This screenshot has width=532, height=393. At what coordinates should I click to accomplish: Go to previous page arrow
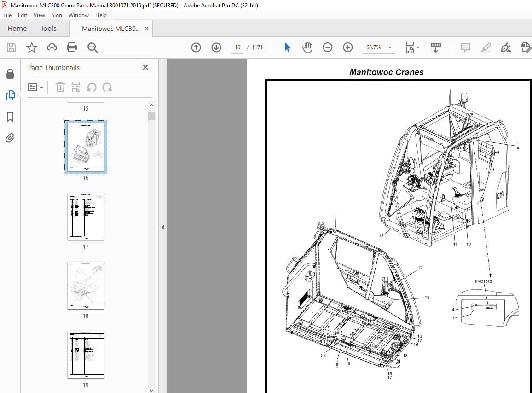196,47
